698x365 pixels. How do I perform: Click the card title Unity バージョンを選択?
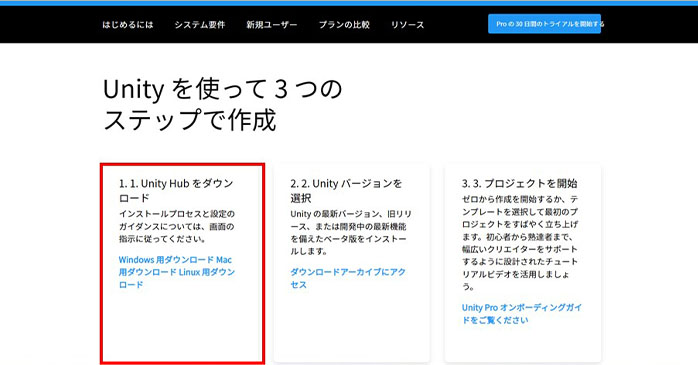point(346,191)
